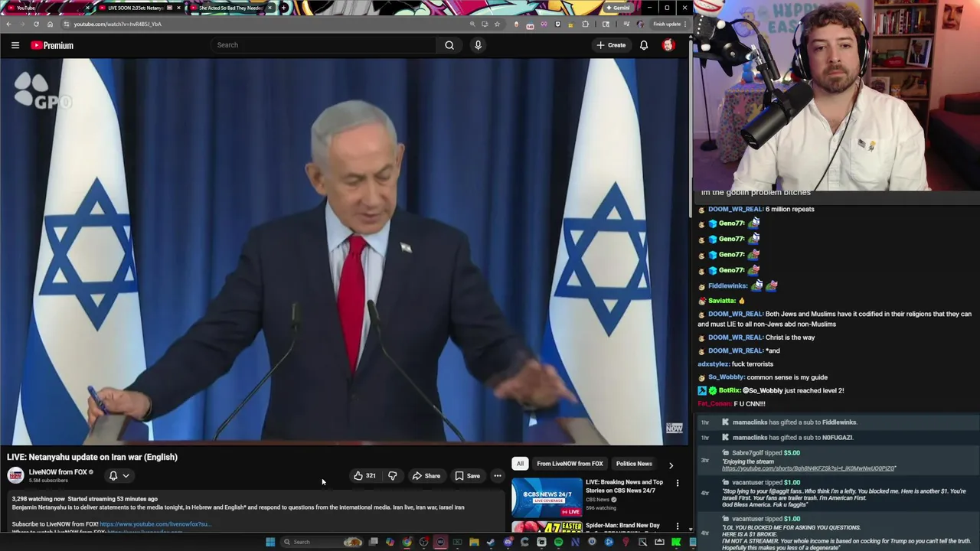Open Chrome from the taskbar
Viewport: 980px width, 551px height.
[407, 542]
